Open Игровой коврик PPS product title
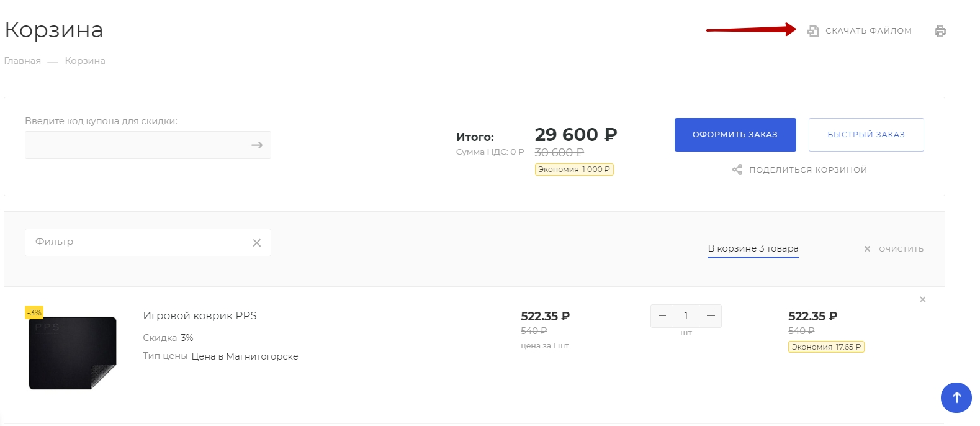980x426 pixels. (200, 315)
